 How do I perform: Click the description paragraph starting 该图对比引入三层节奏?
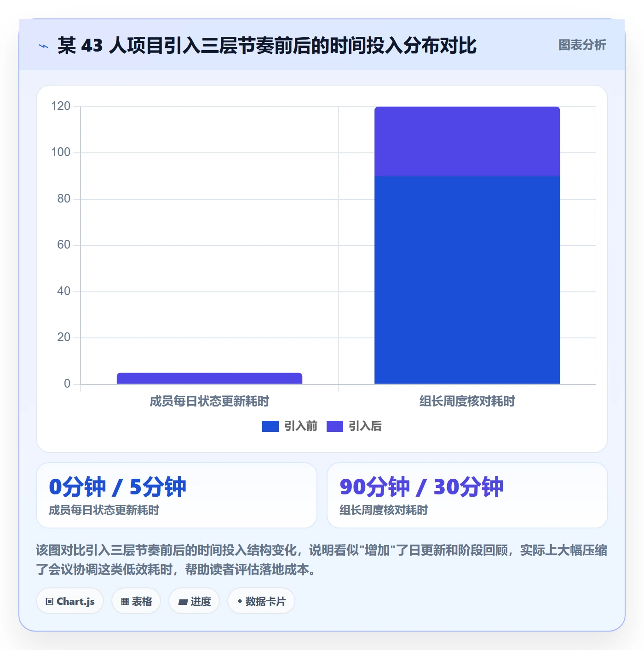322,560
